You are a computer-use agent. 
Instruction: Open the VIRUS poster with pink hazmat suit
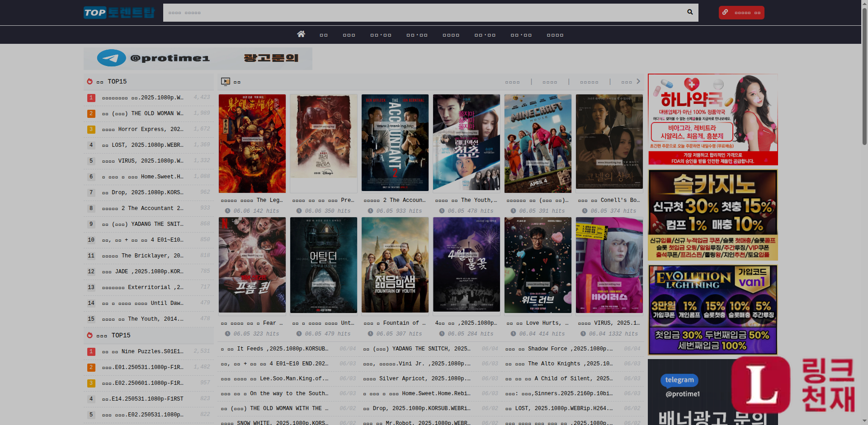(609, 265)
